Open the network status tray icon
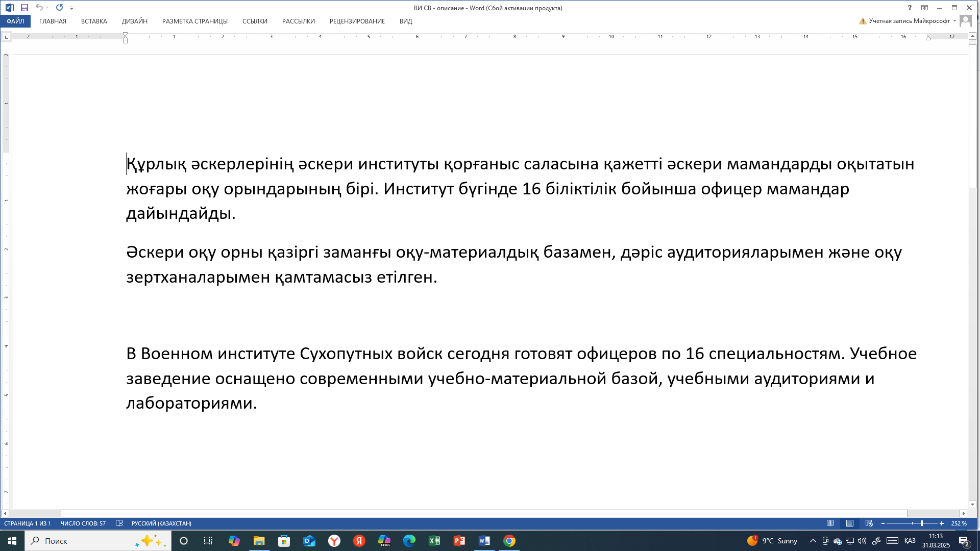 coord(850,541)
